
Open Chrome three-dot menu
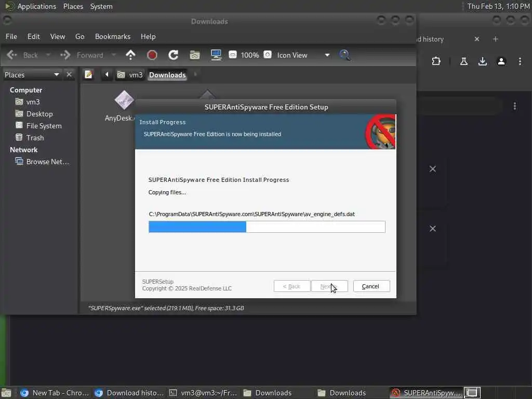(520, 61)
